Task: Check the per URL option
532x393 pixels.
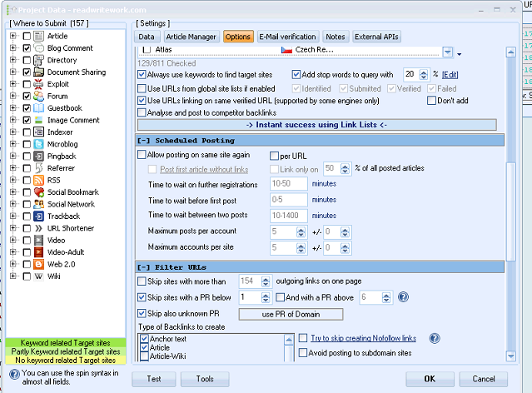Action: (274, 156)
